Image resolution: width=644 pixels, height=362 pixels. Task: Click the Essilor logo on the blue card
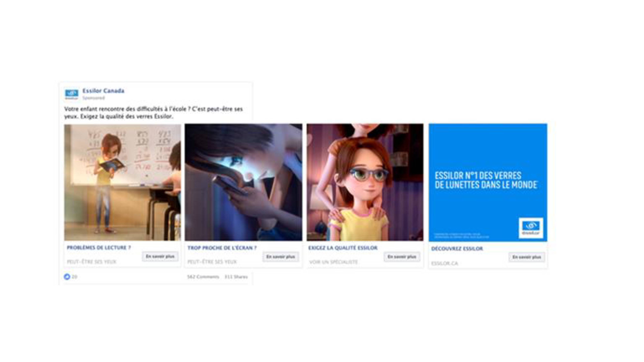pos(531,228)
